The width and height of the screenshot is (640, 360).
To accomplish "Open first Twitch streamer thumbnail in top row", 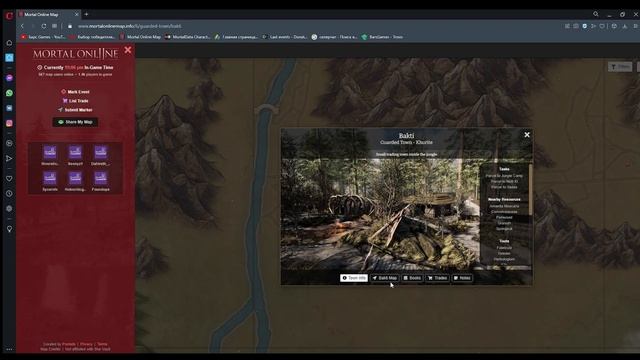I will tap(50, 152).
